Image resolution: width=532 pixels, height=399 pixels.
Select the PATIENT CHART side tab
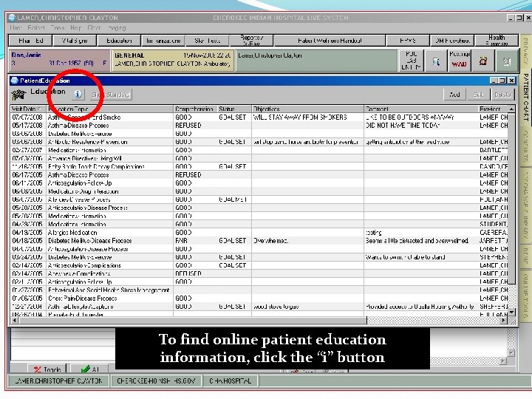point(525,97)
